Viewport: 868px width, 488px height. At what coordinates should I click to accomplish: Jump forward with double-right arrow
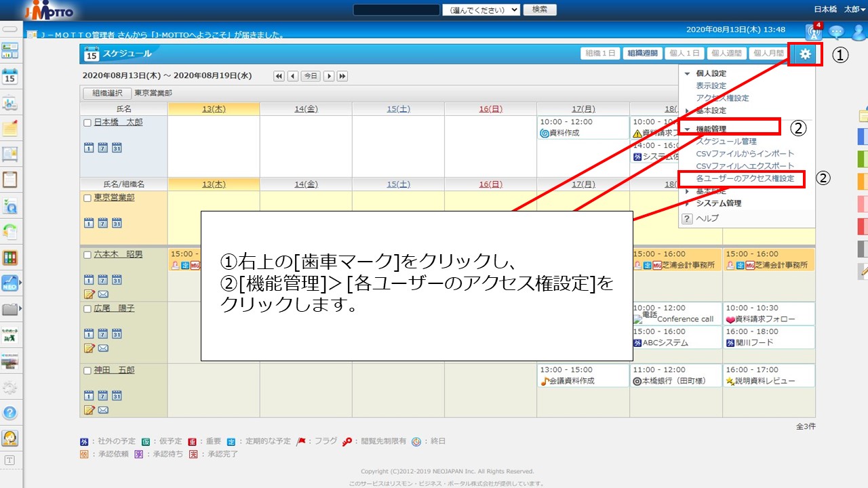[342, 76]
